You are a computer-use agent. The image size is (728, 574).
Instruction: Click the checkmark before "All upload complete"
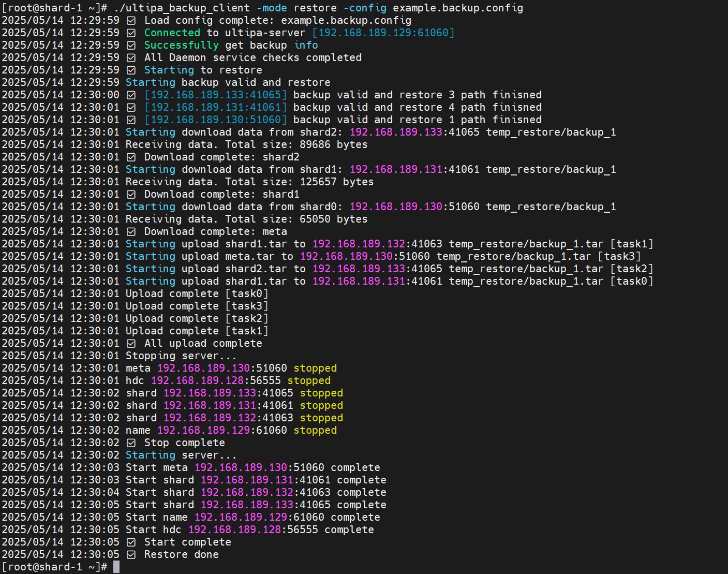tap(131, 344)
